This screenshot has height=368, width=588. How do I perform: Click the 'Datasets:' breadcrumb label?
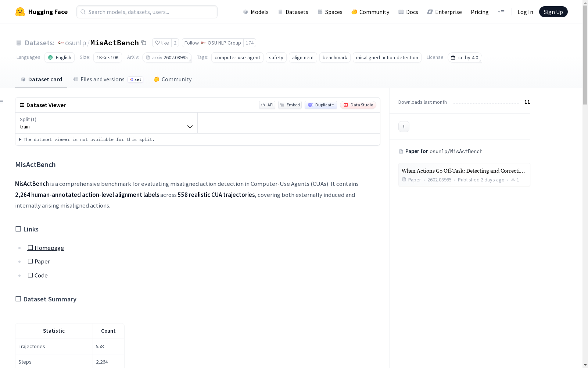click(40, 43)
